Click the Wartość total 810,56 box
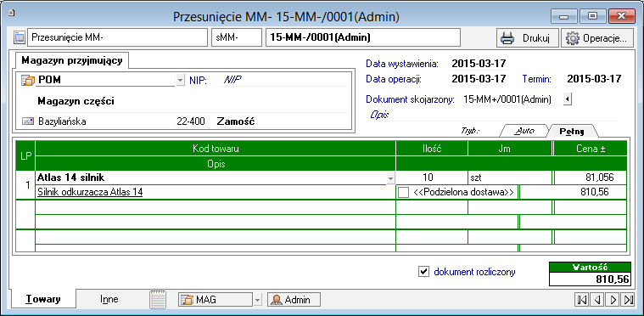The height and width of the screenshot is (316, 644). click(590, 279)
